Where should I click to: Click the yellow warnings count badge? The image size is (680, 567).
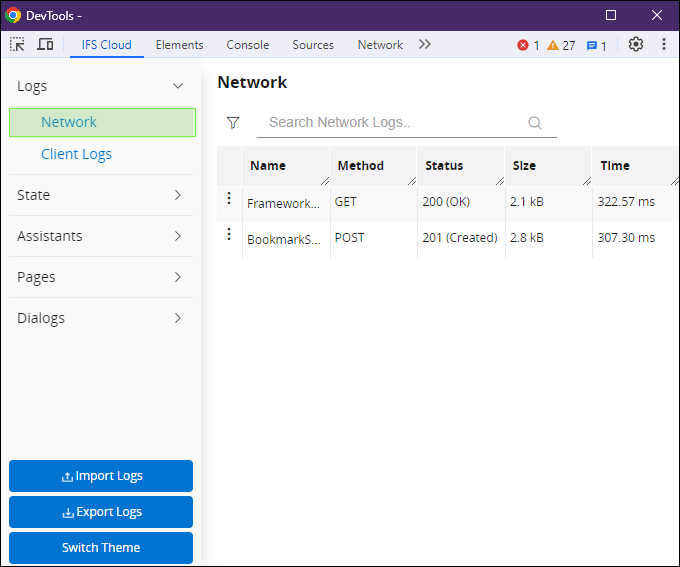tap(561, 45)
